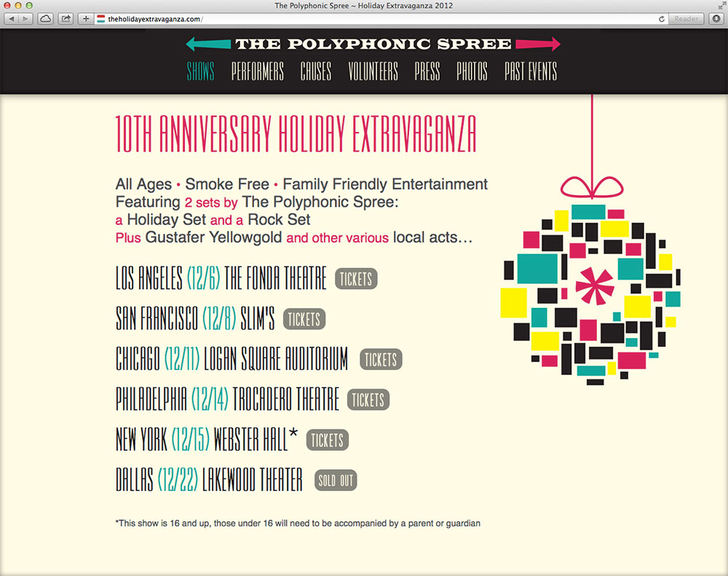Click the All Ages text
This screenshot has height=576, width=728.
[143, 184]
